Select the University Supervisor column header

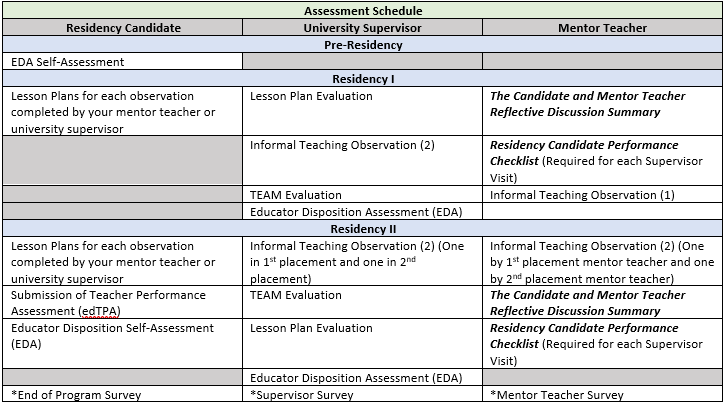click(362, 28)
